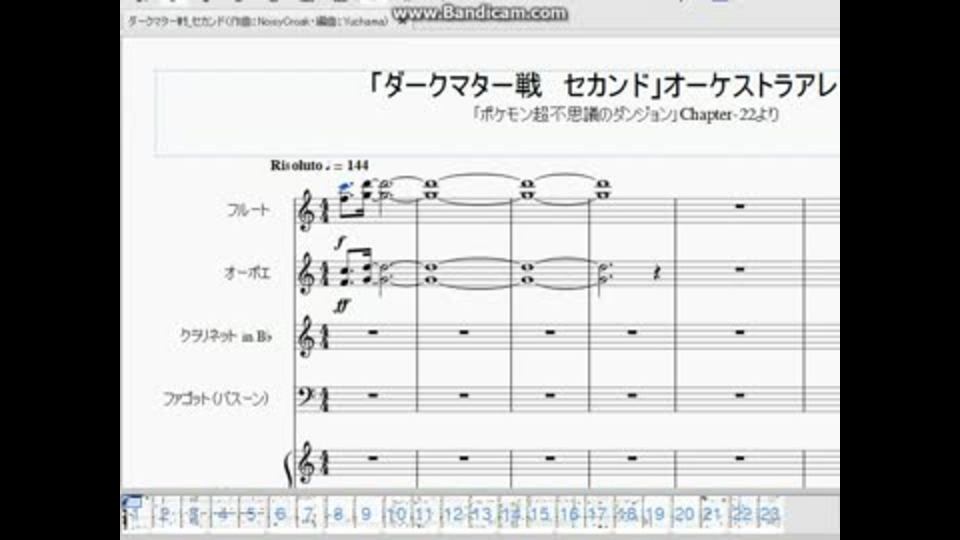
Task: Select the clarinet staff treble clef
Action: click(x=306, y=336)
